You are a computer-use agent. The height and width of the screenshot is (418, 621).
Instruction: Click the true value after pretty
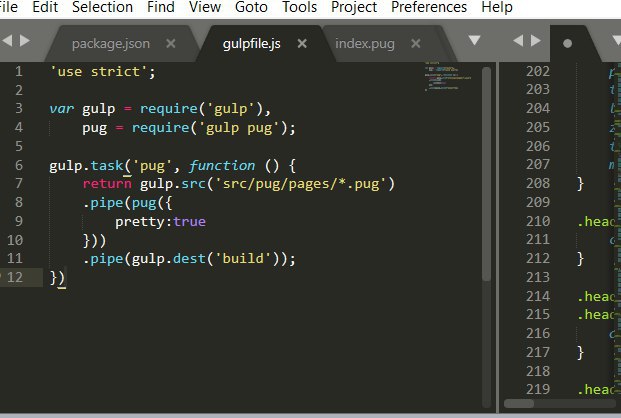coord(189,221)
